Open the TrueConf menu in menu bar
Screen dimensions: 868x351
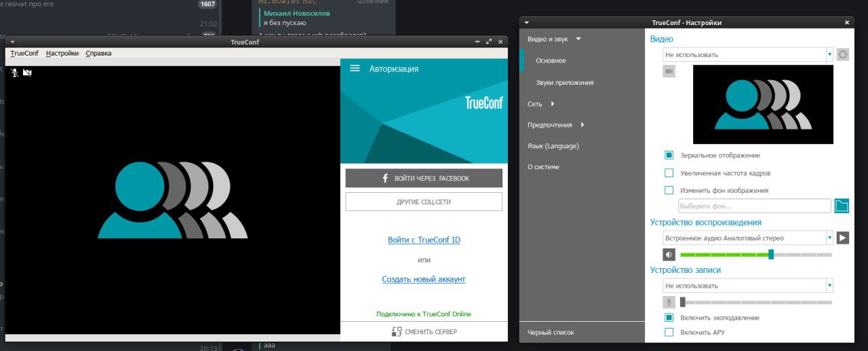pyautogui.click(x=24, y=53)
